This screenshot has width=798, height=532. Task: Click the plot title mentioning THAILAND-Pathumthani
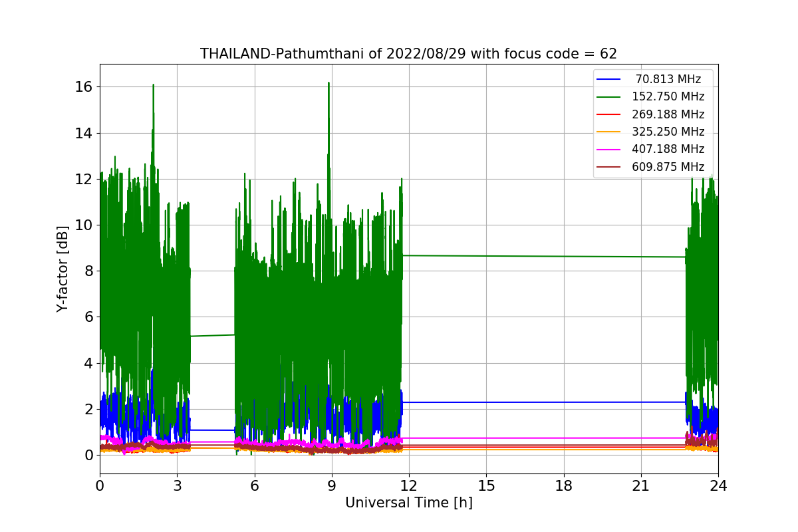(408, 54)
